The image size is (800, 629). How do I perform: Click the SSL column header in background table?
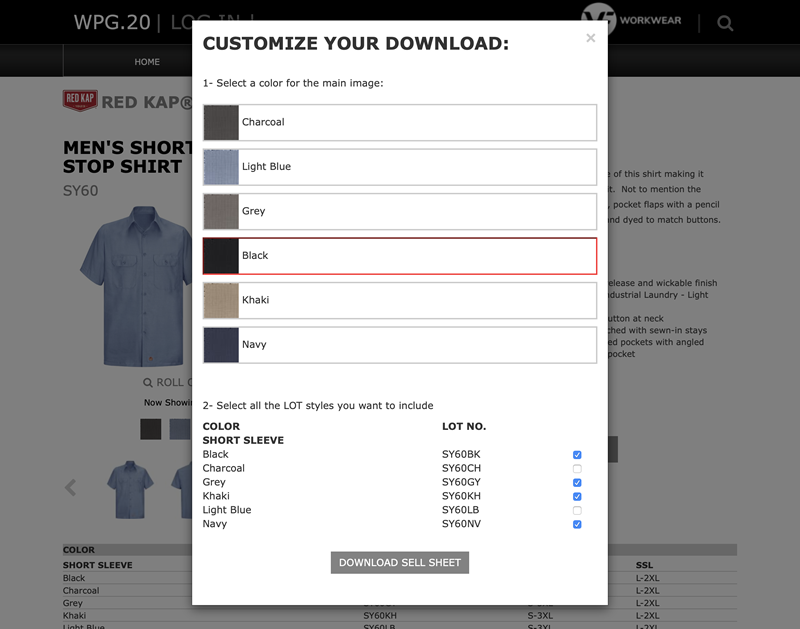click(x=644, y=565)
